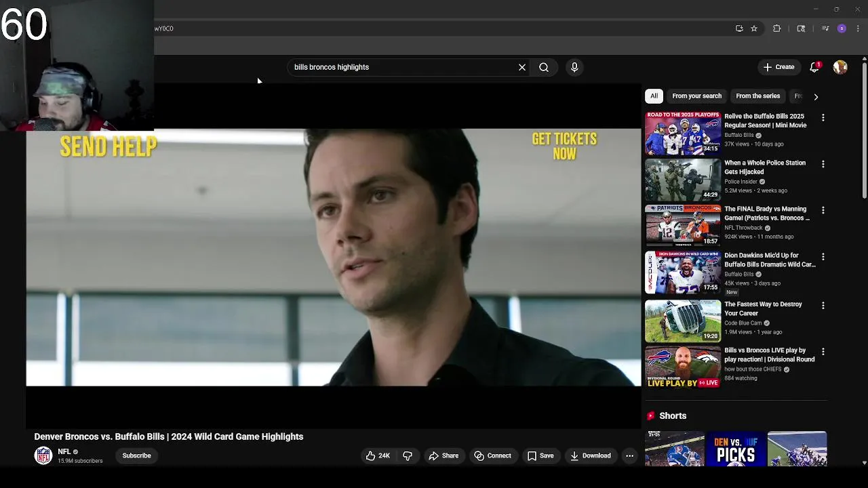Viewport: 868px width, 488px height.
Task: Click the magnifier search button
Action: 544,67
